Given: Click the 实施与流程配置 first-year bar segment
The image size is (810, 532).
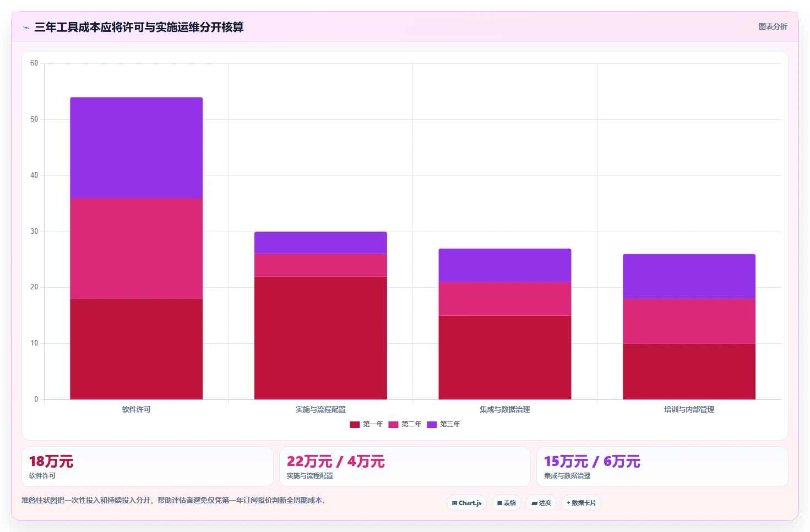Looking at the screenshot, I should (320, 338).
